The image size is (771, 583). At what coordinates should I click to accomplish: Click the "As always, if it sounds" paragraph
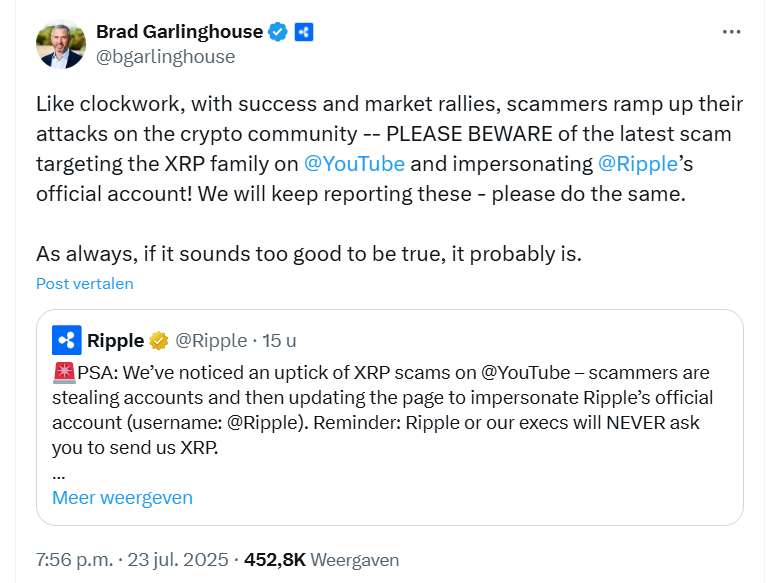point(308,254)
